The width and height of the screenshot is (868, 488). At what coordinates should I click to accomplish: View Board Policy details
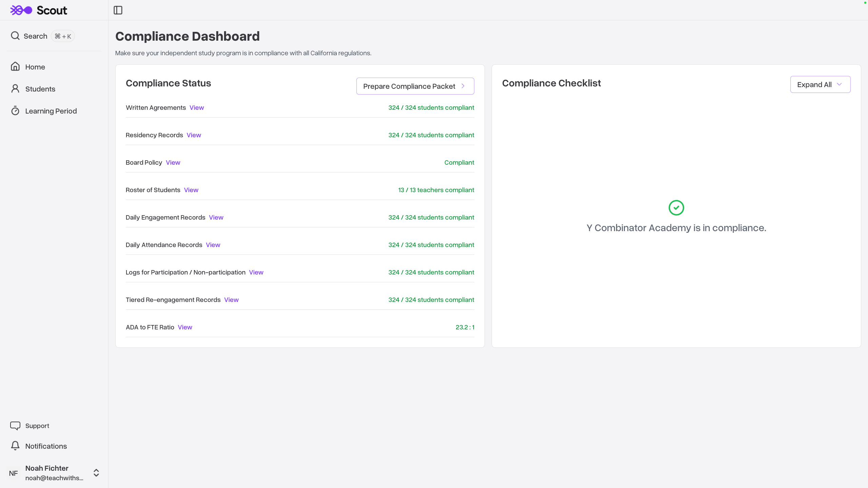173,163
